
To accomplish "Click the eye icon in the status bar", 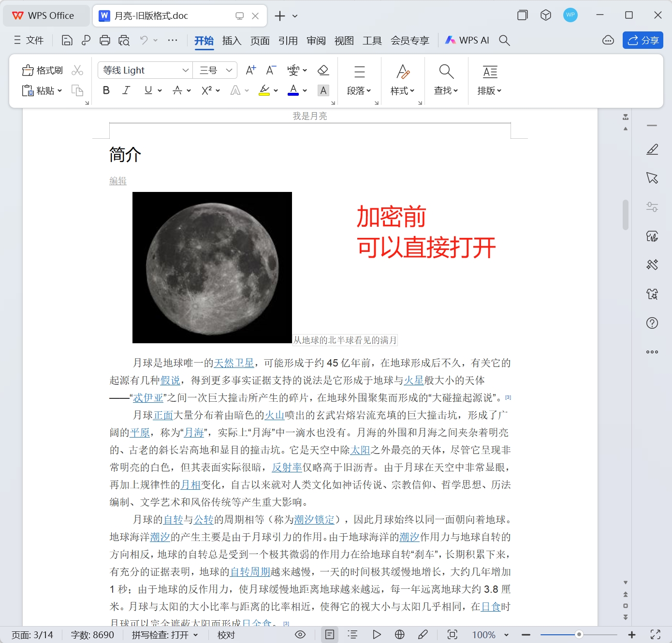I will tap(300, 634).
